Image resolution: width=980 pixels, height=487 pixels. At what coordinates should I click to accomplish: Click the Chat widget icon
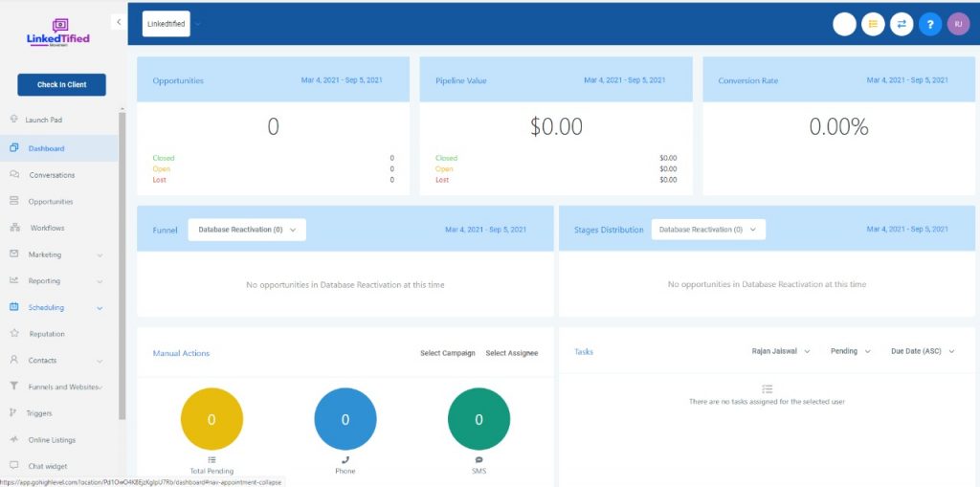[x=13, y=465]
